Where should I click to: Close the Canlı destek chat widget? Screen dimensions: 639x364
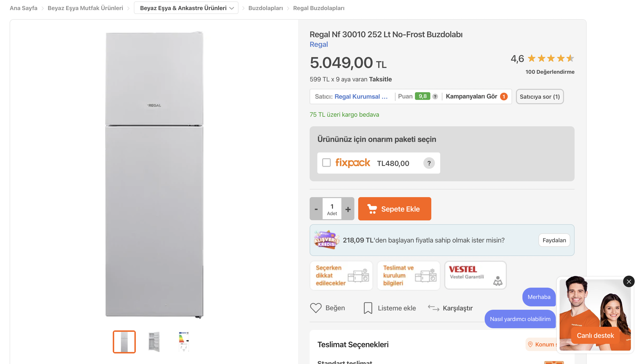point(628,282)
